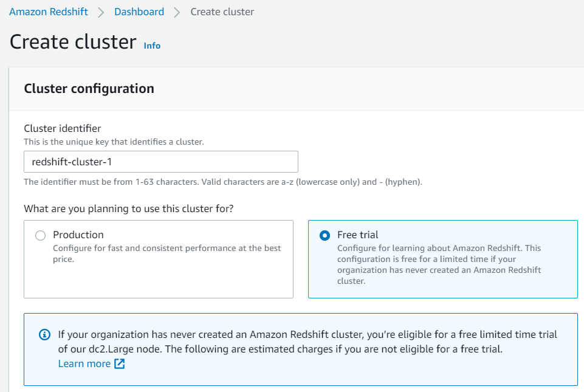
Task: Select the Production radio button
Action: tap(40, 235)
